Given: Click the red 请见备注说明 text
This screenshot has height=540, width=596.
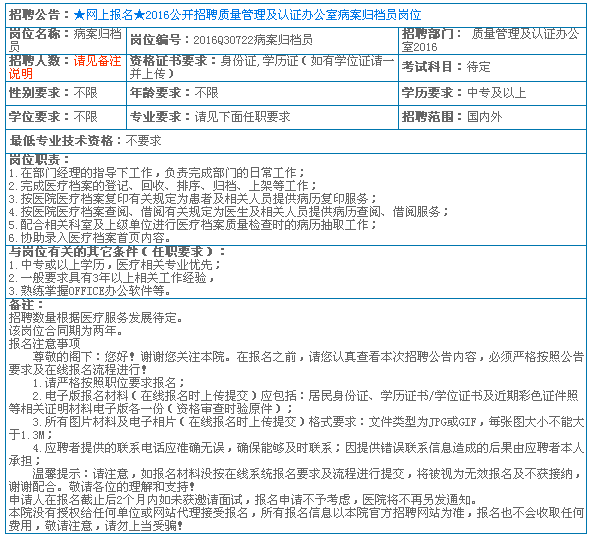Looking at the screenshot, I should 65,67.
